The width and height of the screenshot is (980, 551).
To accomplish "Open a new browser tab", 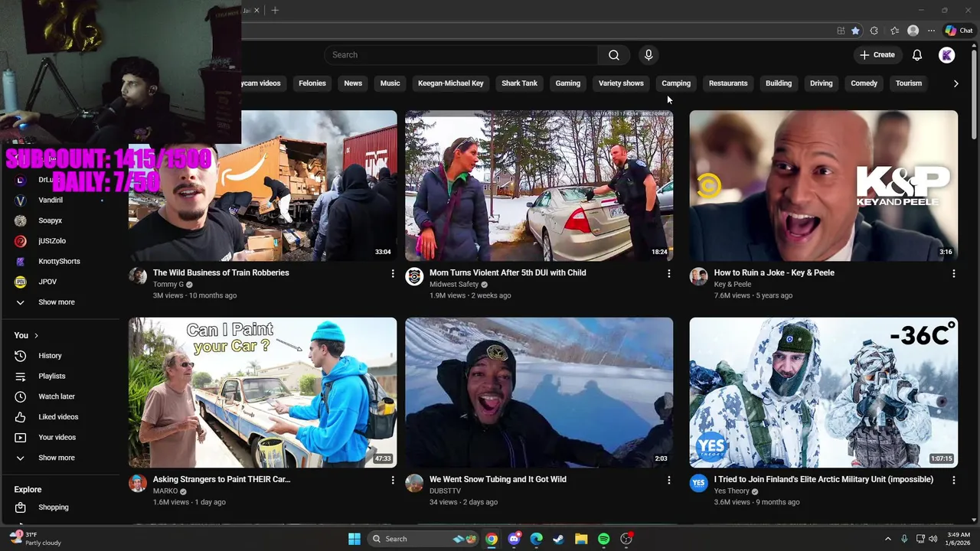I will tap(275, 10).
